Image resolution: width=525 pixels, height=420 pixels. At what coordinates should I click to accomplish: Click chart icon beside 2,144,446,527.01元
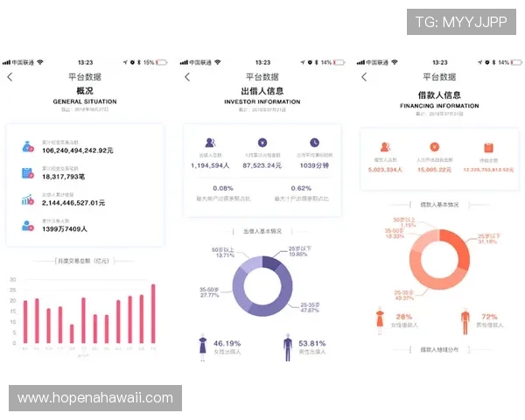click(28, 199)
